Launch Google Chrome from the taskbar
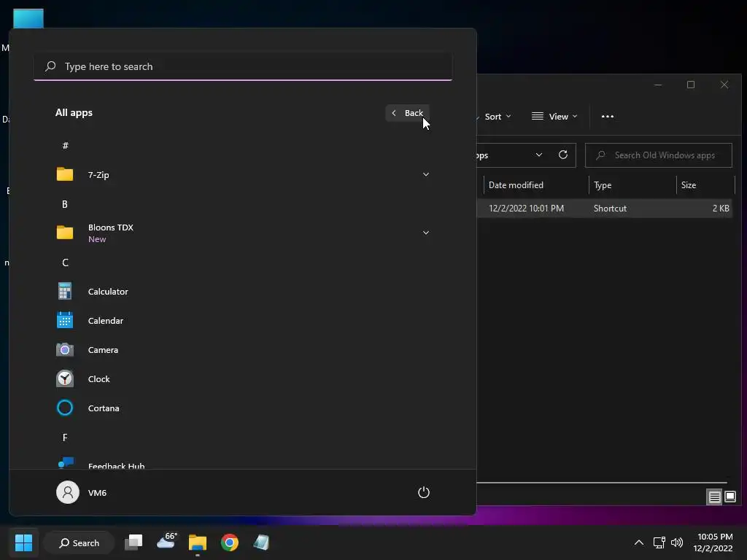The image size is (747, 560). [229, 542]
